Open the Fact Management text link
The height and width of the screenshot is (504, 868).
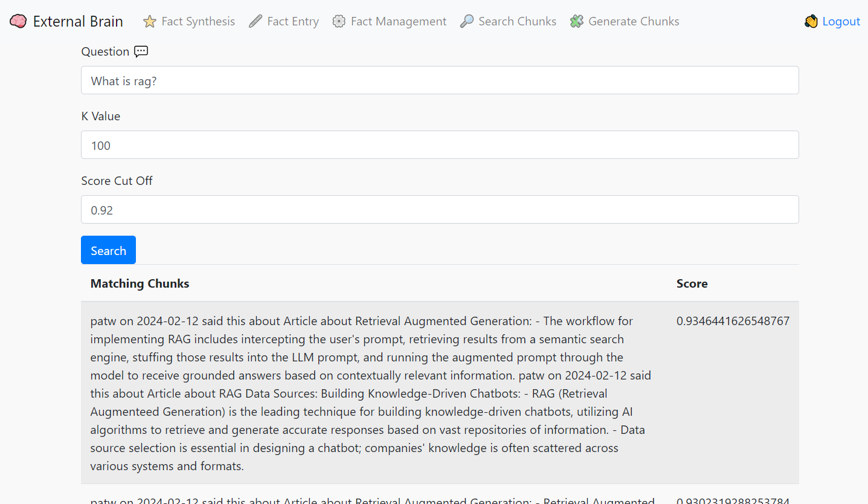pos(399,21)
